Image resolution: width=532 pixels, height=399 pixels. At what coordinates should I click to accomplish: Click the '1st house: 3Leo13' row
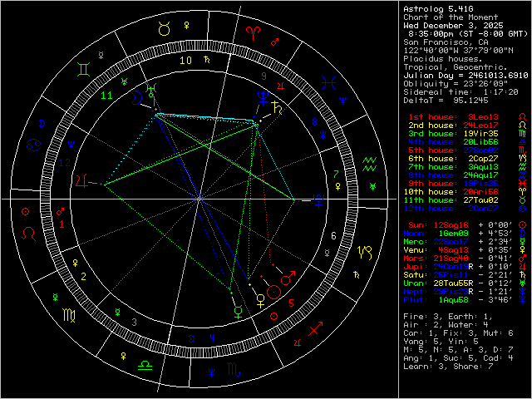tap(453, 117)
